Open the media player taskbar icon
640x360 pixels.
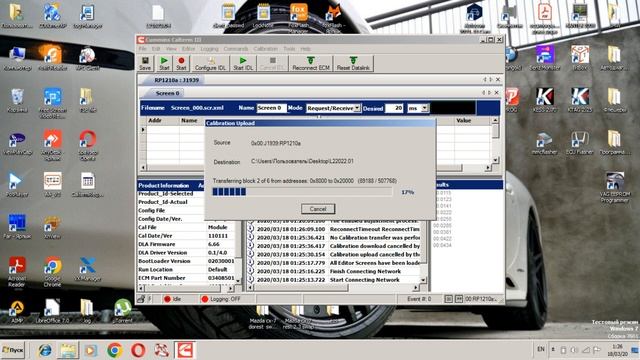click(x=91, y=350)
